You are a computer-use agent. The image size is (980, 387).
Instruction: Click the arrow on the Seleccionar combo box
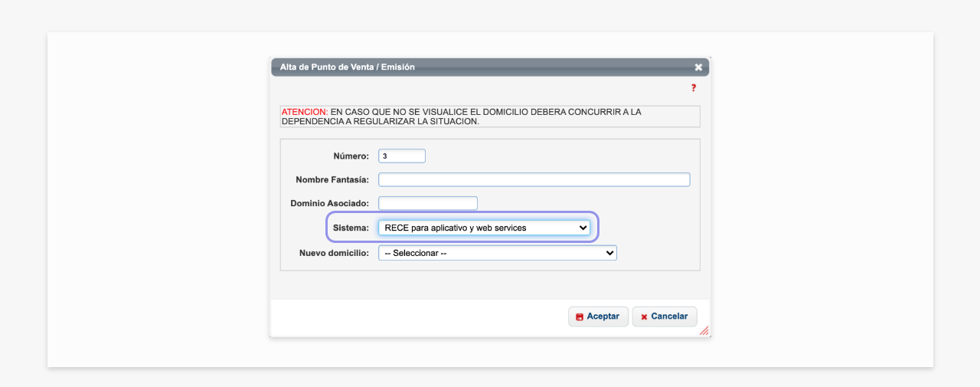pyautogui.click(x=609, y=253)
